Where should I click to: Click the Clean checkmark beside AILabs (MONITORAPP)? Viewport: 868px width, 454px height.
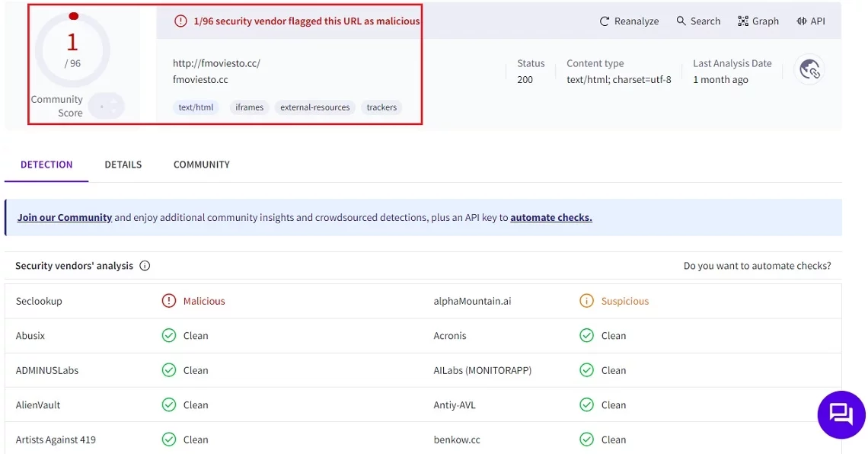pyautogui.click(x=586, y=370)
